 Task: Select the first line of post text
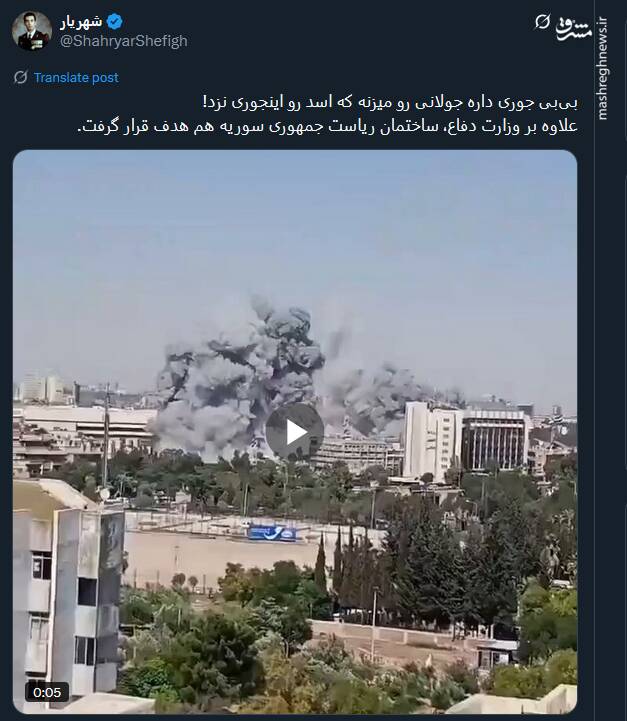390,102
